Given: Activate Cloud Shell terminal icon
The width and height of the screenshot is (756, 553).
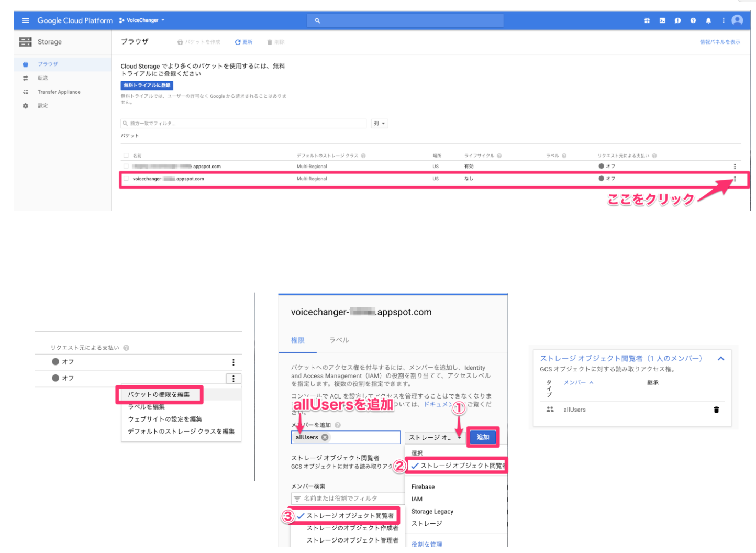Looking at the screenshot, I should point(662,20).
